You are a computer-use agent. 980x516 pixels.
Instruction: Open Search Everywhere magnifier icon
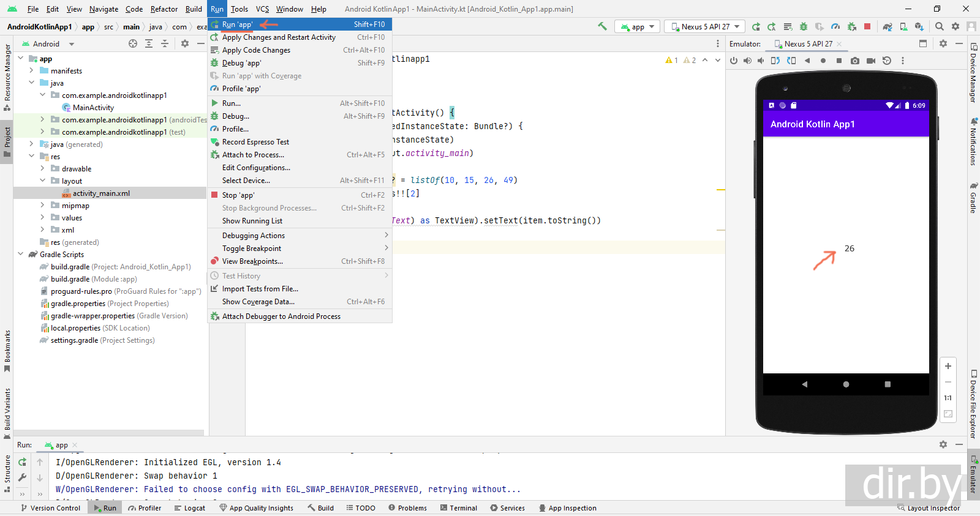pos(940,26)
